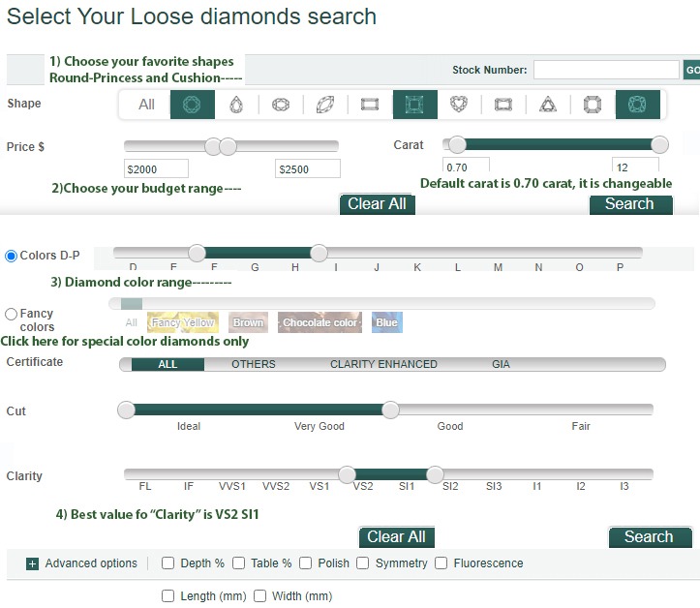Click the right Cut slider handle

coord(390,410)
